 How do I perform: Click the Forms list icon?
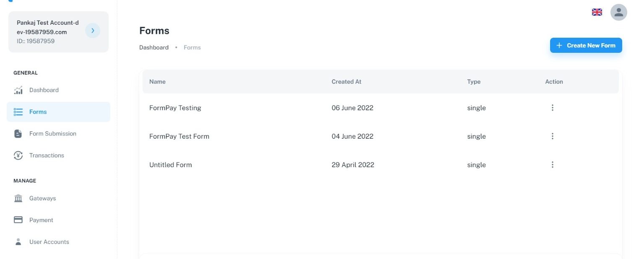tap(18, 111)
